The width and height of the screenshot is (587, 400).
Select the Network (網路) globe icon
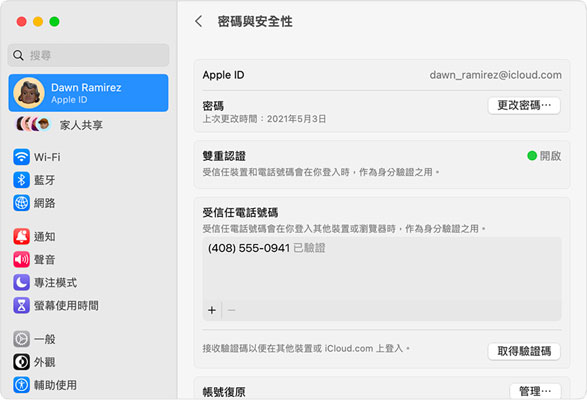click(21, 203)
